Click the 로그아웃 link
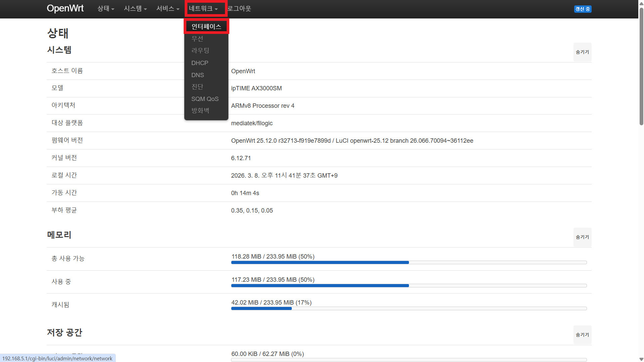Screen dimensions: 644x362 point(239,9)
